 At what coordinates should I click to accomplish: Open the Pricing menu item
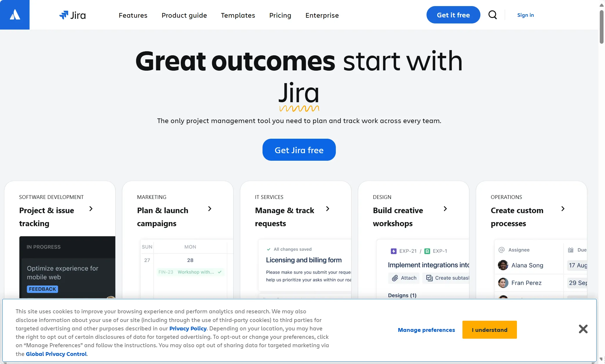point(280,15)
